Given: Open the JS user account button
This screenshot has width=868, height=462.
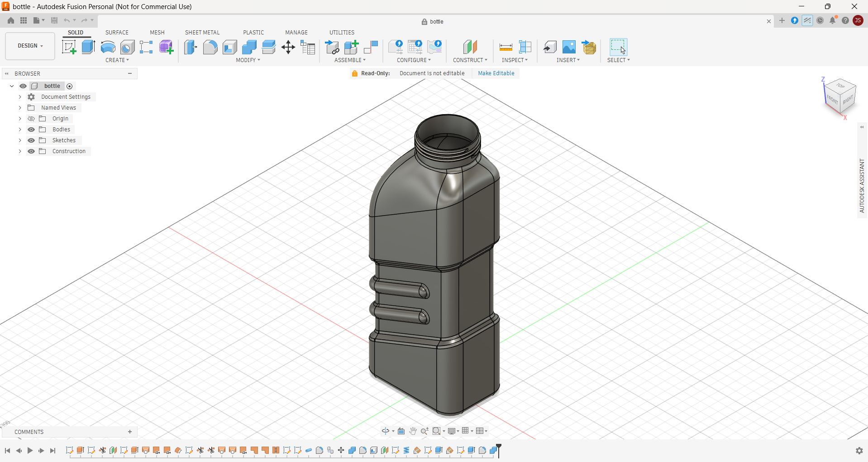Looking at the screenshot, I should (858, 20).
